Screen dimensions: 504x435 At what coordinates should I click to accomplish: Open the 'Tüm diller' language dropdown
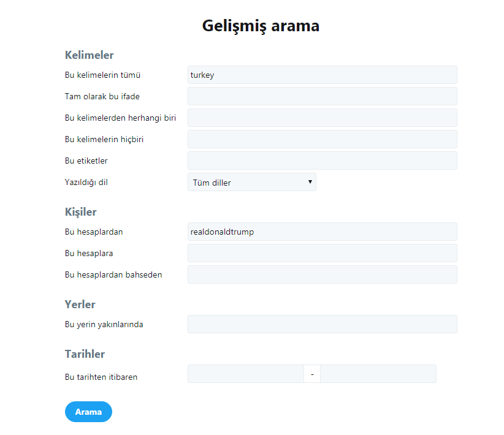coord(252,182)
